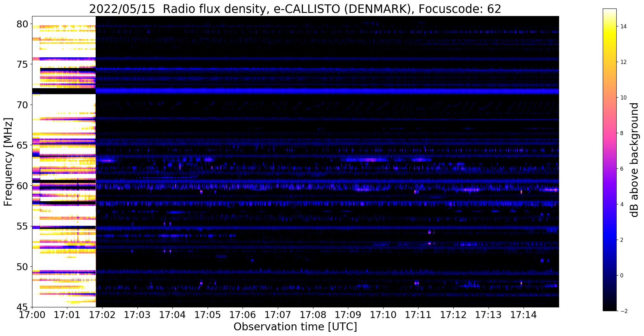Screen dimensions: 644x336
Task: Click the 17:05 time tick label
Action: click(x=208, y=315)
